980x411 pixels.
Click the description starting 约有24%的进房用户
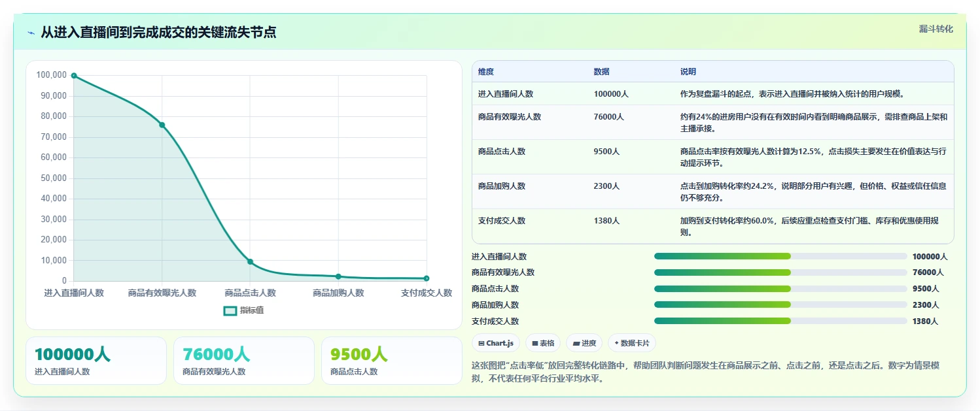click(x=814, y=123)
